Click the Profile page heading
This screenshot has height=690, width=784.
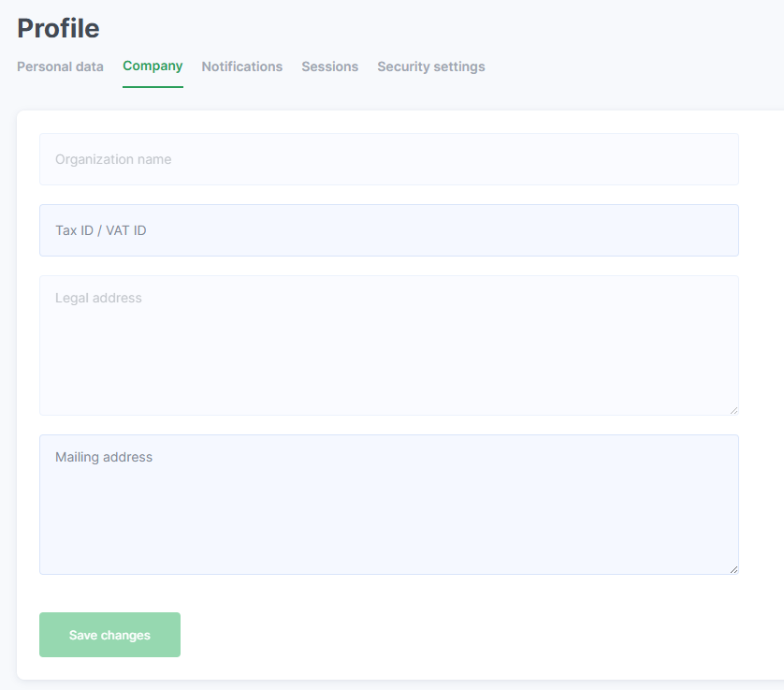coord(59,28)
